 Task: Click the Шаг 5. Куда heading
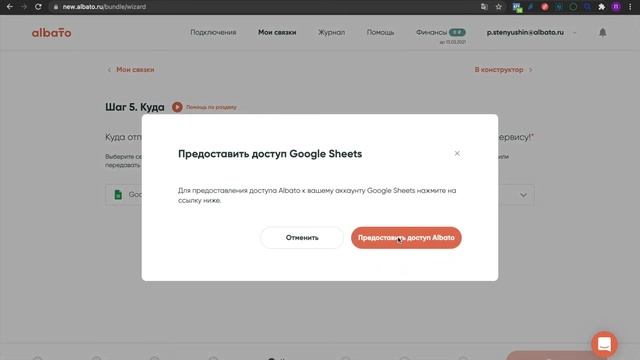point(135,107)
